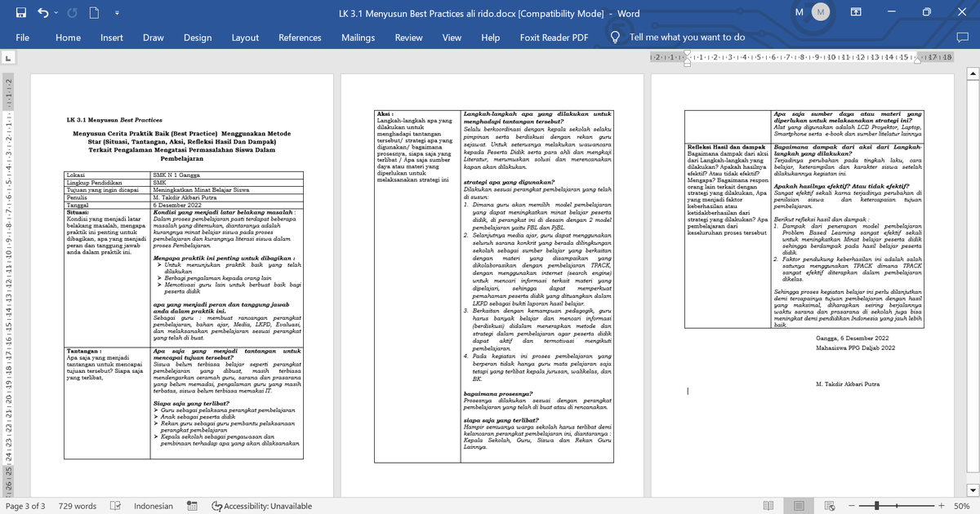Click the Save icon in quick access toolbar

tap(21, 13)
